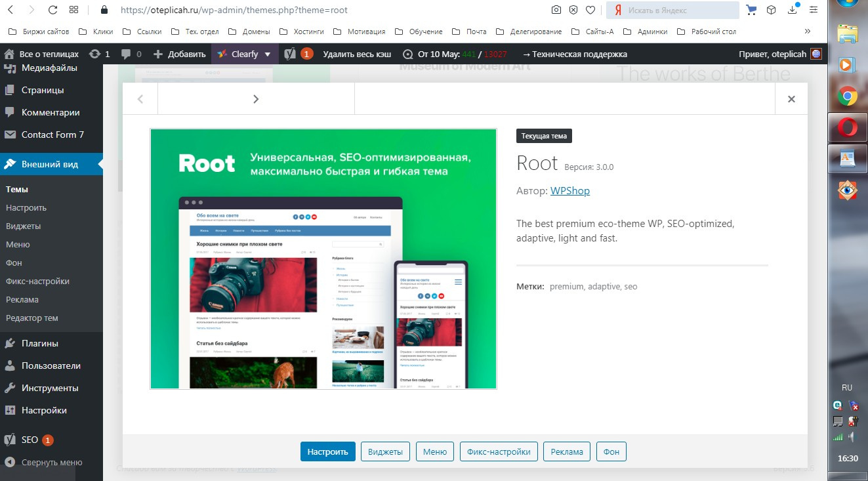Collapse the admin menu with Свернуть меню
Screen dimensions: 868x481
(x=51, y=462)
